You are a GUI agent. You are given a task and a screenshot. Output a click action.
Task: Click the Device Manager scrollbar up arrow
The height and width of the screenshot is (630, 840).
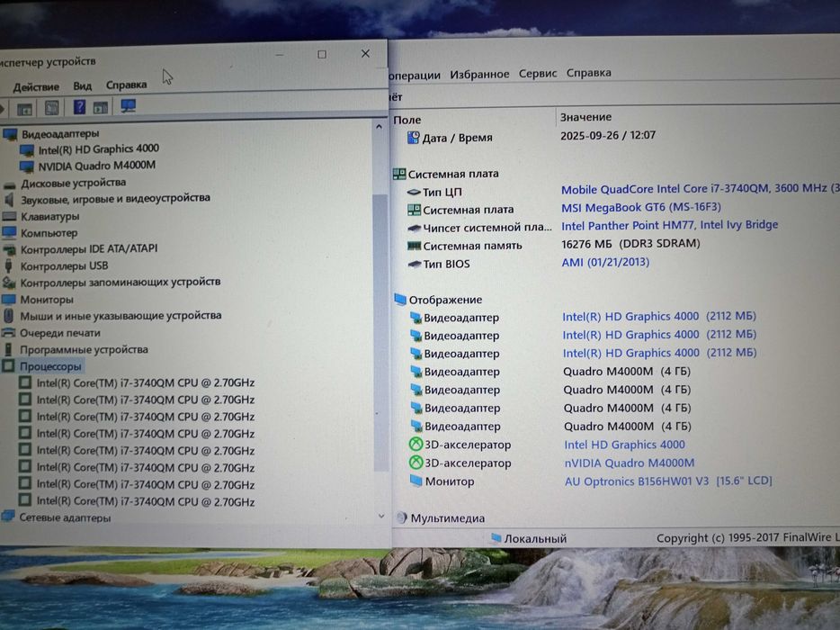pyautogui.click(x=380, y=127)
